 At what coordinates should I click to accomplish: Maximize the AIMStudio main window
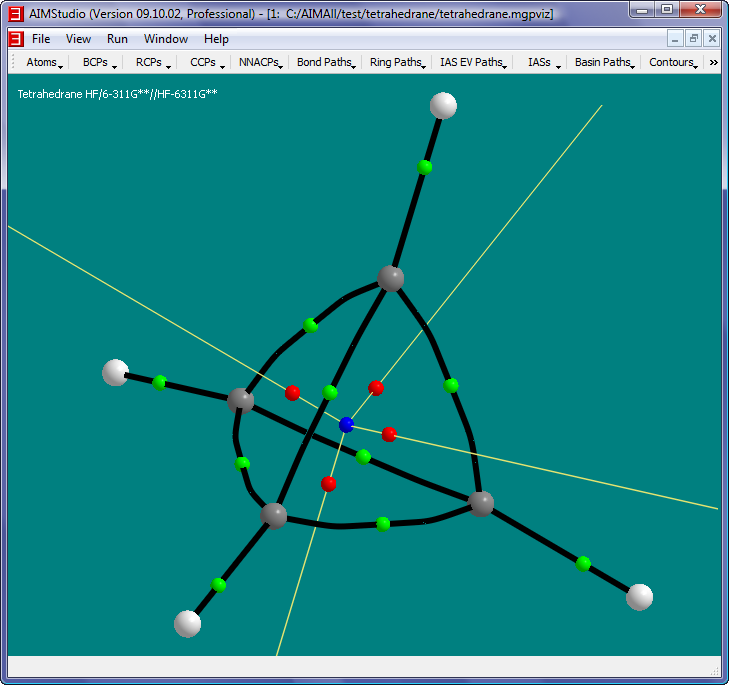[667, 9]
